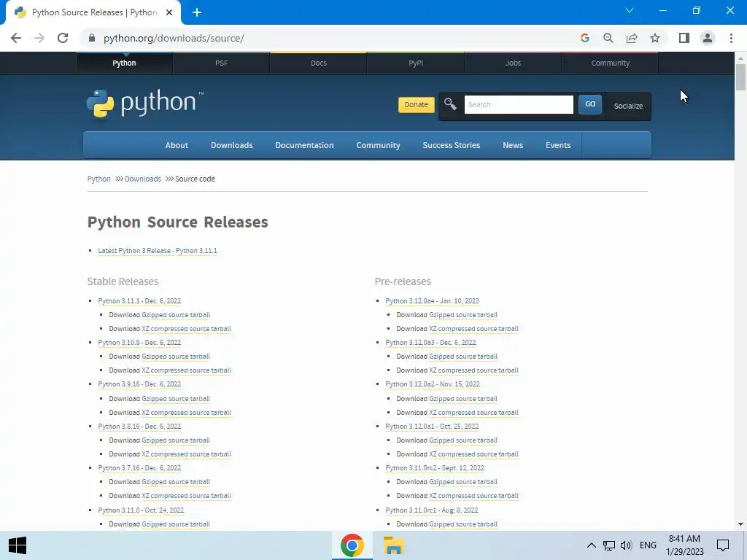Close the Python Source Releases tab
Viewport: 747px width, 560px height.
point(169,12)
